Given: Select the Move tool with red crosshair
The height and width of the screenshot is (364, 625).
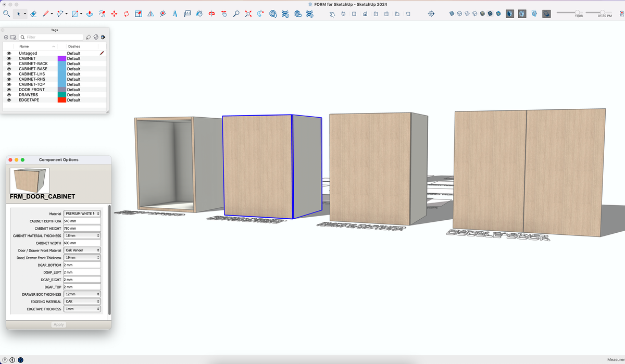Looking at the screenshot, I should tap(114, 14).
